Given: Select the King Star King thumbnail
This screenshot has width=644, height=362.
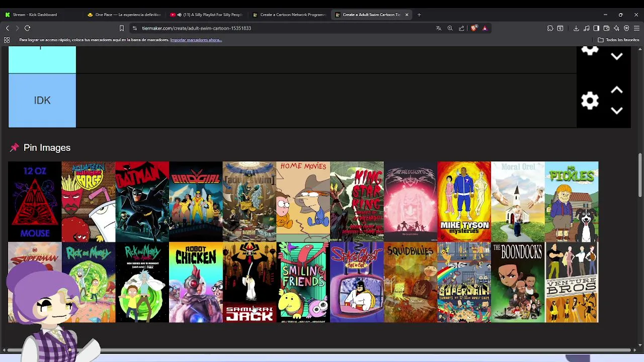Looking at the screenshot, I should tap(357, 202).
